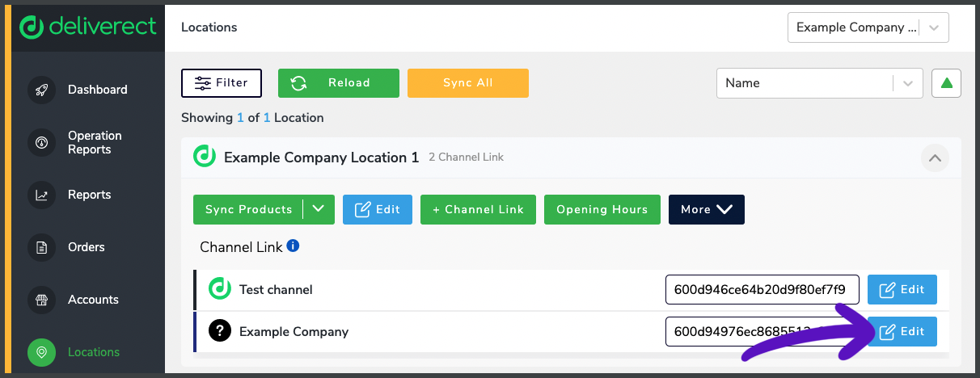Click Deliverect icon beside Example Company Location 1

click(205, 157)
